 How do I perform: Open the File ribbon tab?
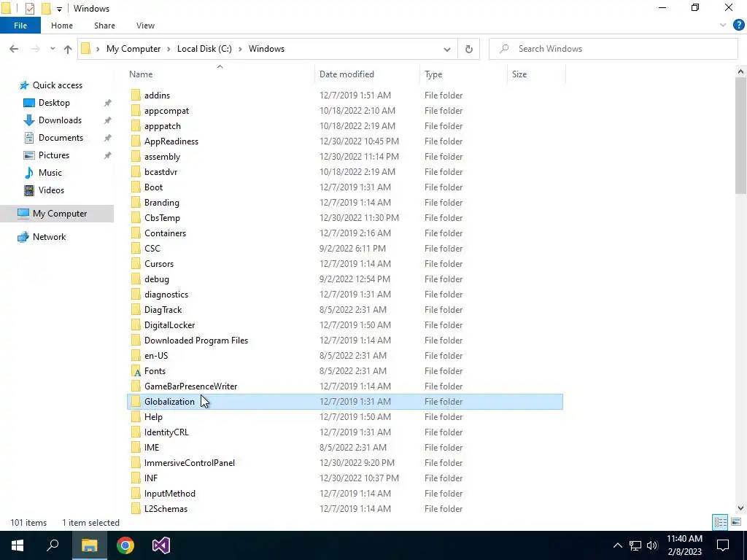pos(20,26)
